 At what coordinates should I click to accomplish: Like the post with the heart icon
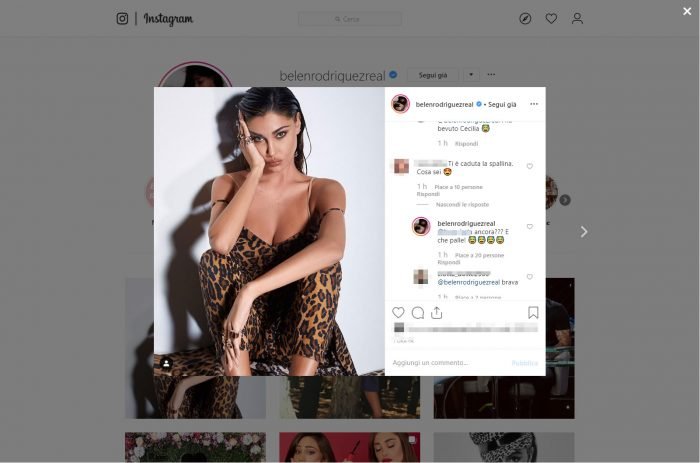pyautogui.click(x=398, y=313)
